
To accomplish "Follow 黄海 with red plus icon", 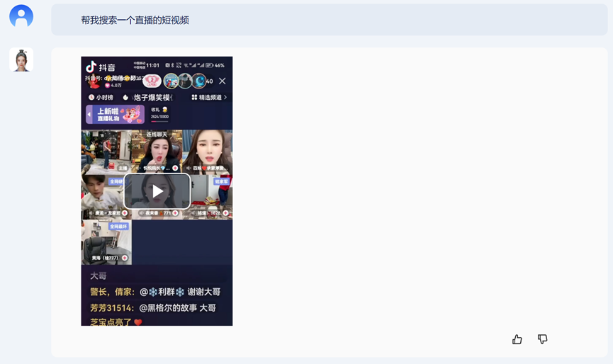I will pyautogui.click(x=125, y=258).
